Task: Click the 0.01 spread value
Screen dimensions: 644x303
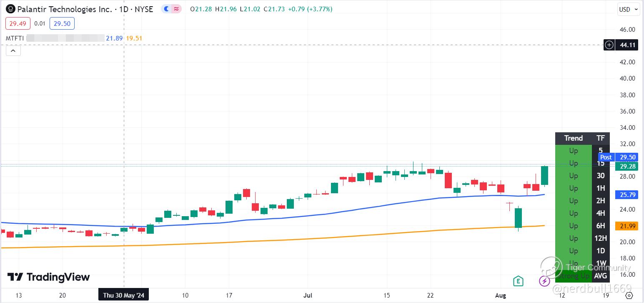Action: tap(40, 24)
